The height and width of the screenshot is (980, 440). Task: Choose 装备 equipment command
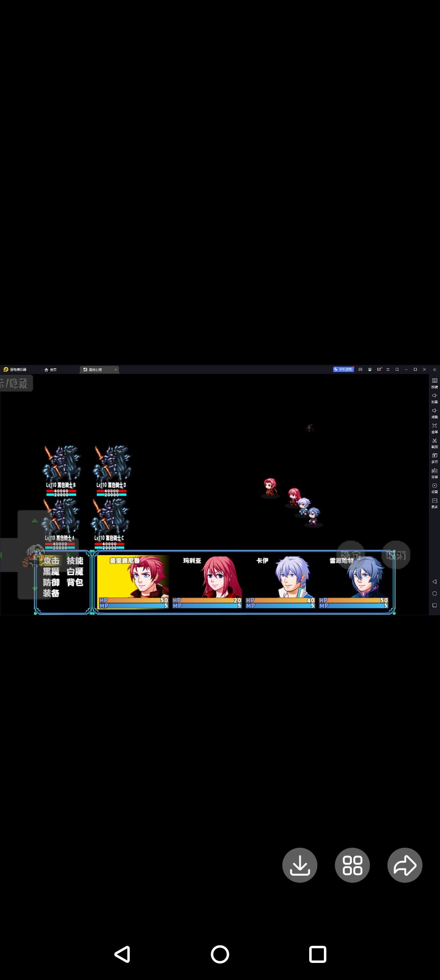[x=51, y=594]
